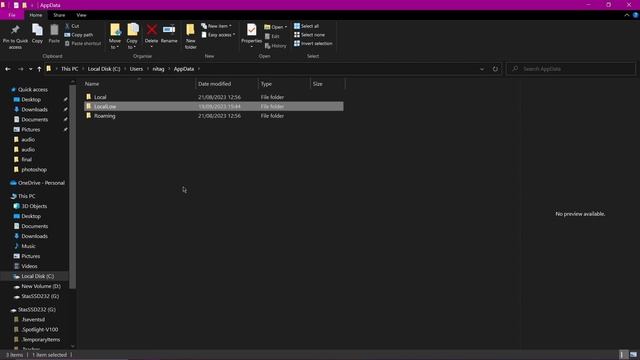Select Local Disk (C:) in the sidebar
Image resolution: width=640 pixels, height=360 pixels.
[37, 276]
